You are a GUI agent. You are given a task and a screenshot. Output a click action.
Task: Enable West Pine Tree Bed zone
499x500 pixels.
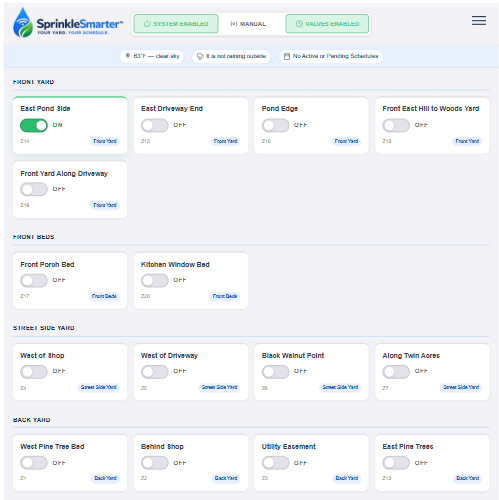point(34,463)
